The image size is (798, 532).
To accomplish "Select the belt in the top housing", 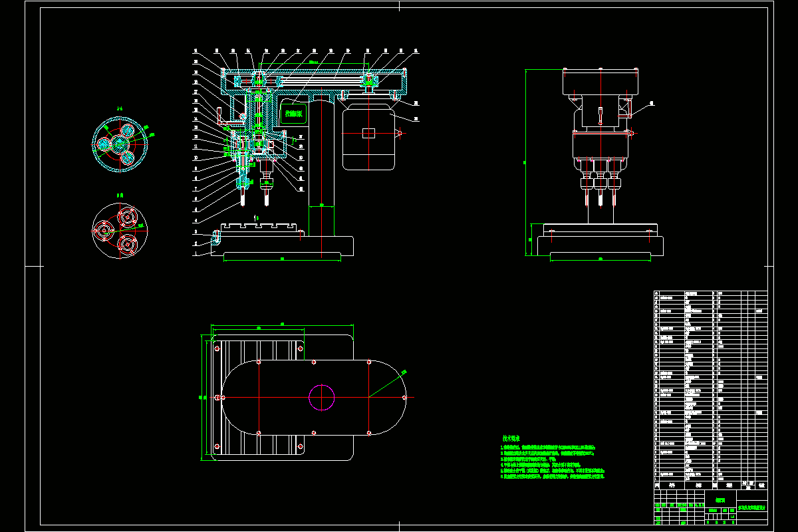I will pyautogui.click(x=323, y=80).
